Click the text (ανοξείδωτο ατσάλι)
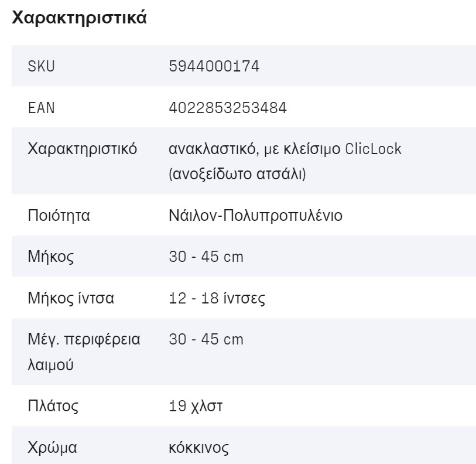Viewport: 476px width, 464px height. (237, 174)
